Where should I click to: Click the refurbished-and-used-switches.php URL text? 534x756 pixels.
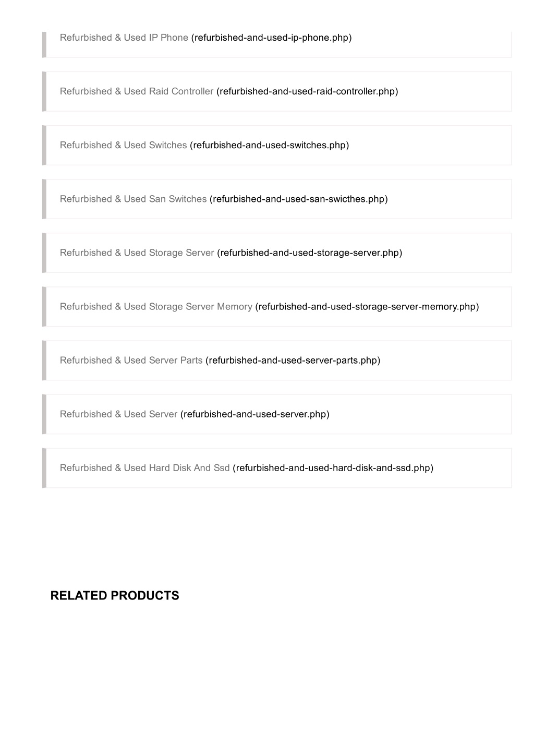[x=270, y=145]
